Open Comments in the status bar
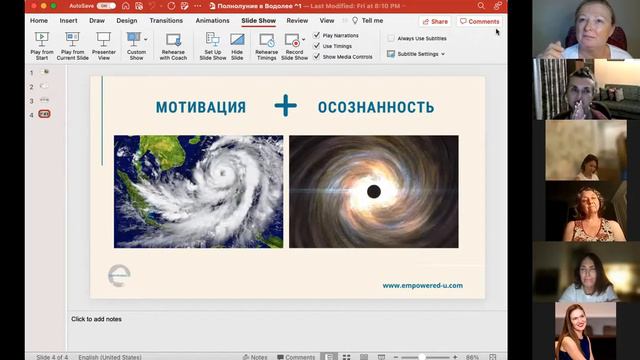Image resolution: width=640 pixels, height=360 pixels. pos(296,357)
